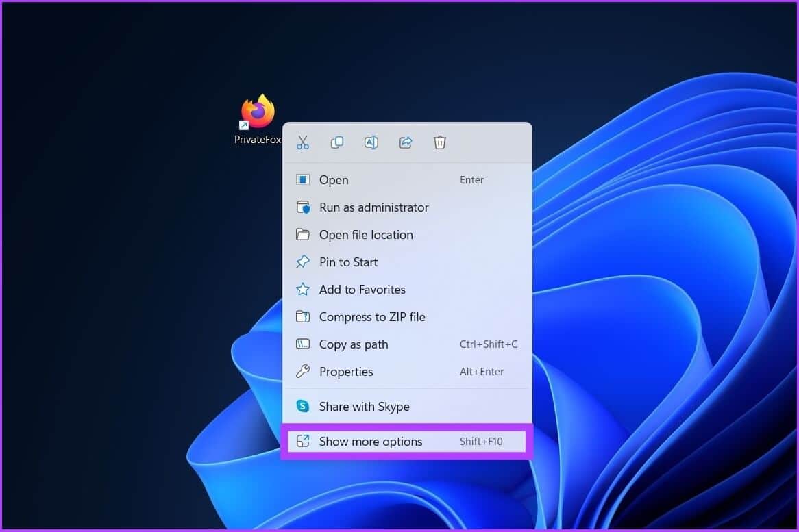Select Pin to Start
Viewport: 799px width, 532px height.
click(x=407, y=262)
